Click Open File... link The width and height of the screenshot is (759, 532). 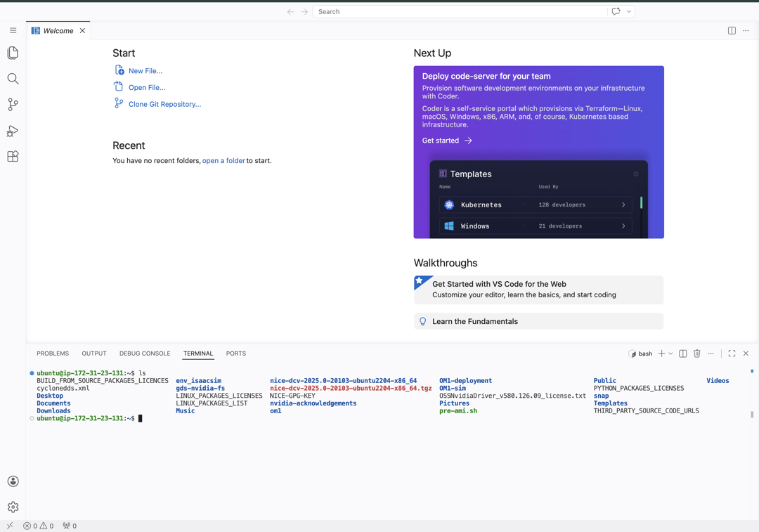[x=147, y=88]
